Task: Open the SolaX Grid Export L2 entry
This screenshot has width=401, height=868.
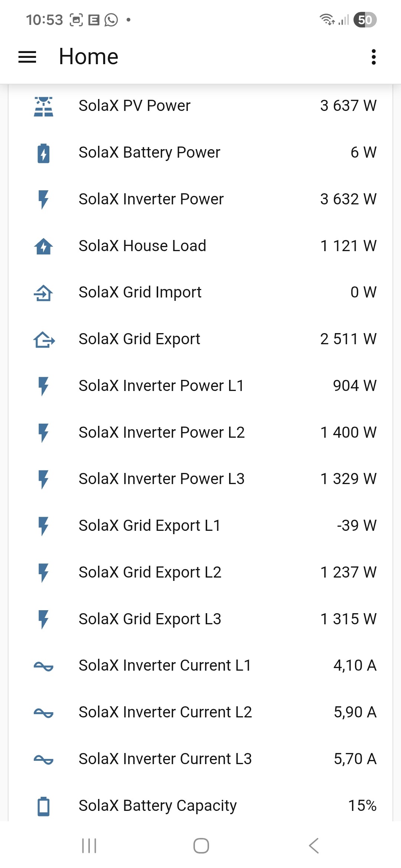Action: [x=150, y=572]
